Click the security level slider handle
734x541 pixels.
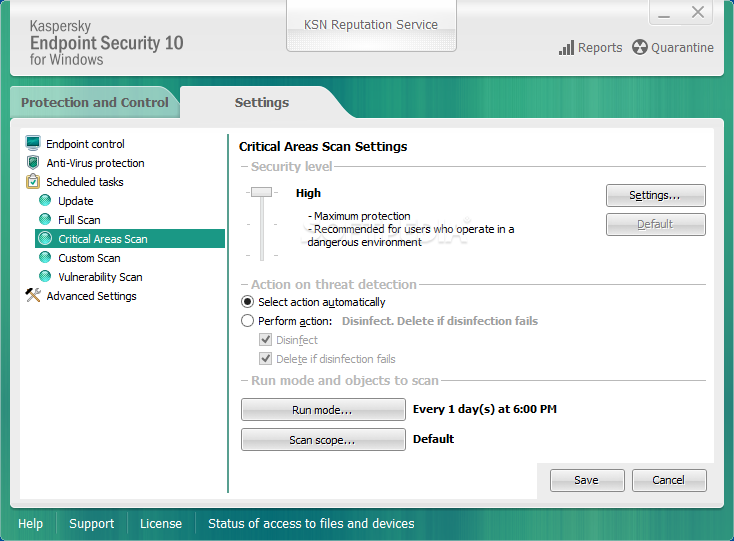pos(262,192)
